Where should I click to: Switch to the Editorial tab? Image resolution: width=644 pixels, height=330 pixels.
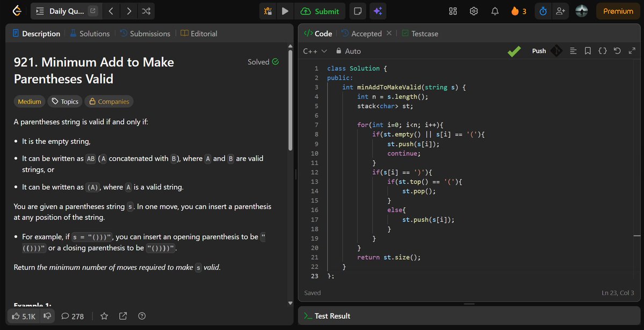tap(199, 34)
